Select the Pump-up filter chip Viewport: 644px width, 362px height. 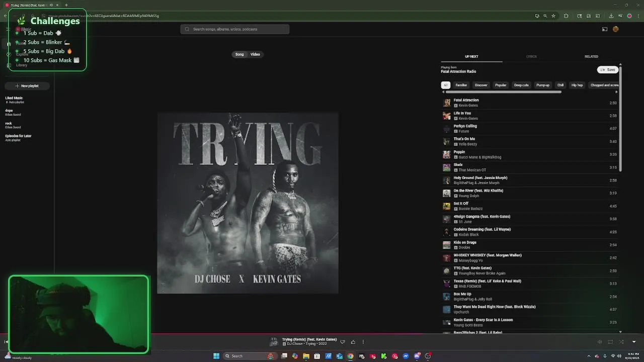click(543, 85)
